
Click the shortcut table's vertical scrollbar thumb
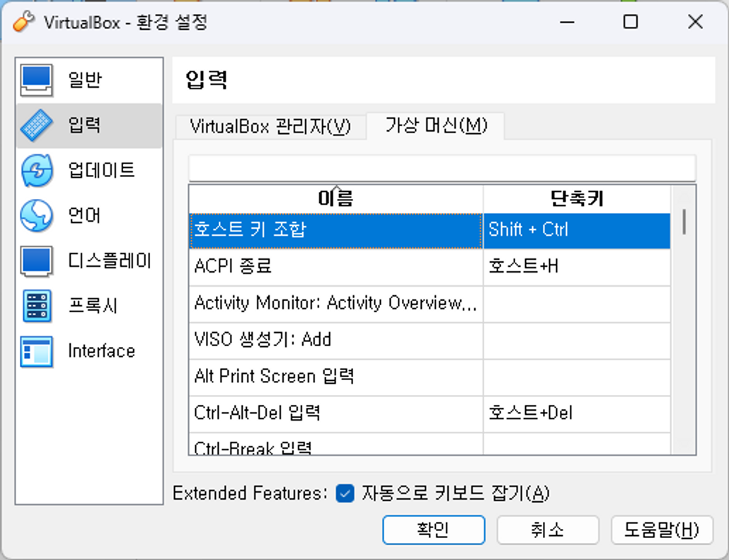684,222
